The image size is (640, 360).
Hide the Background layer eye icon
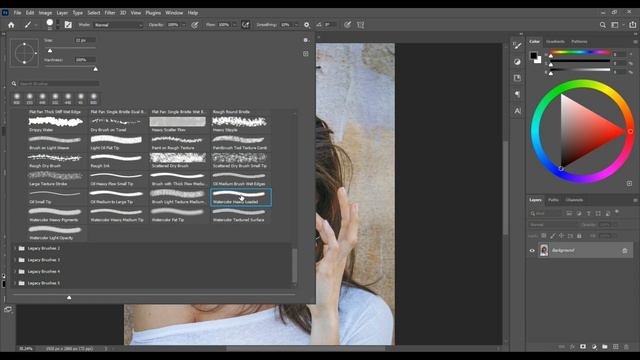(x=532, y=251)
